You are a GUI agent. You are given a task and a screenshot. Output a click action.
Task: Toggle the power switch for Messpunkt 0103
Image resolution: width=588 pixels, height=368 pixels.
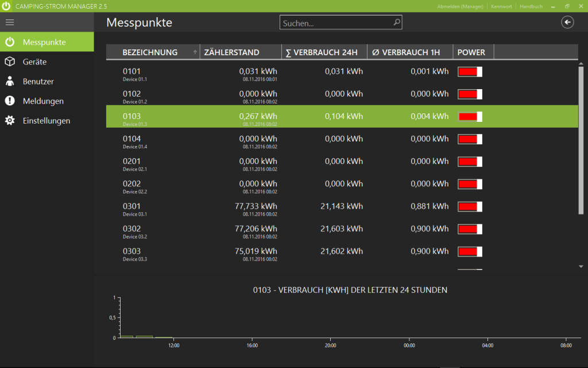pos(470,117)
